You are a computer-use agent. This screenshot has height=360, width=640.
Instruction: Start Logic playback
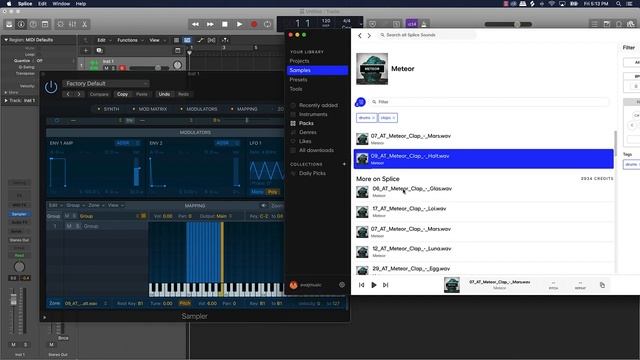[239, 24]
